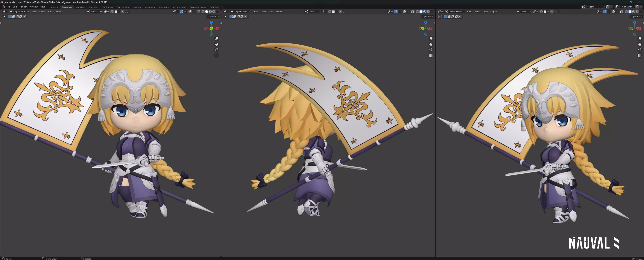Open the File menu
The image size is (644, 260).
(8, 7)
